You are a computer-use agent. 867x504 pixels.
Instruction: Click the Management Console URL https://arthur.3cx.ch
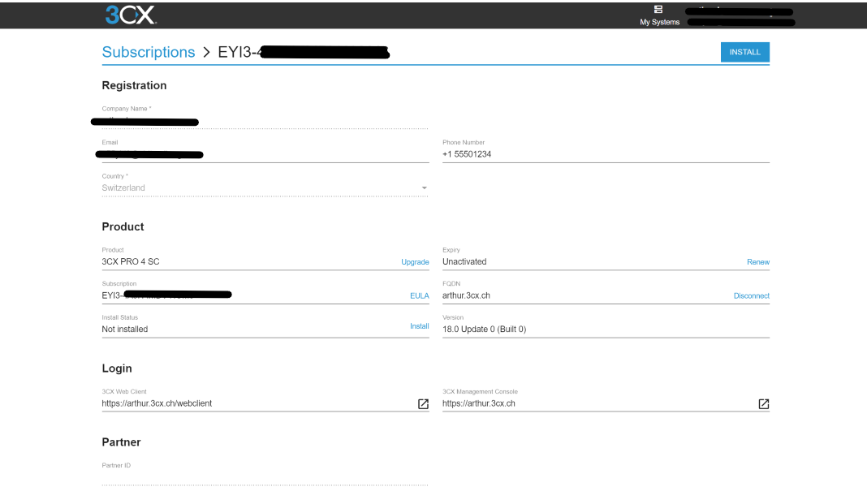pyautogui.click(x=479, y=403)
